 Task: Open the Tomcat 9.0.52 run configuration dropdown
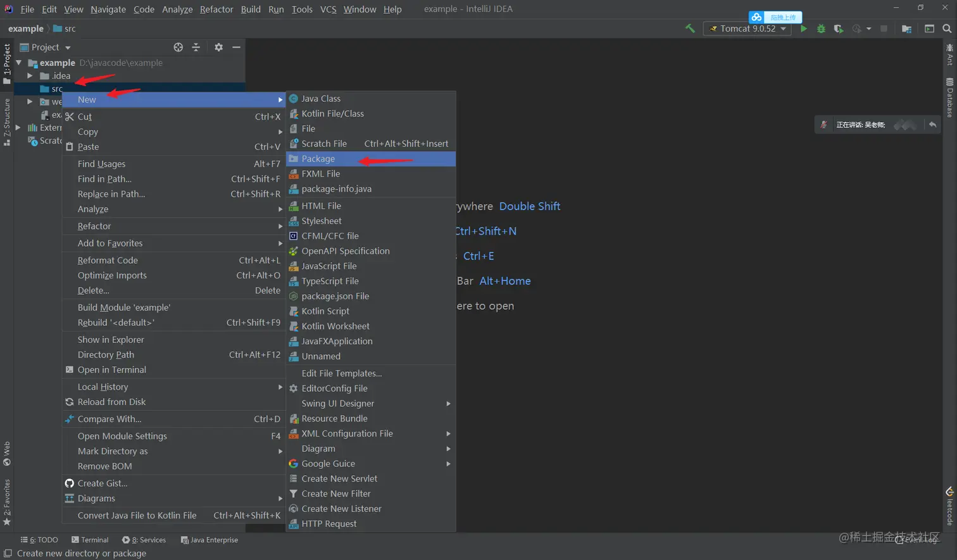point(747,28)
